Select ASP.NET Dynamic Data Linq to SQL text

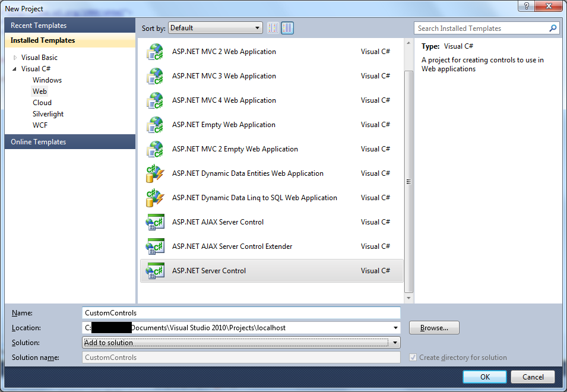point(254,198)
